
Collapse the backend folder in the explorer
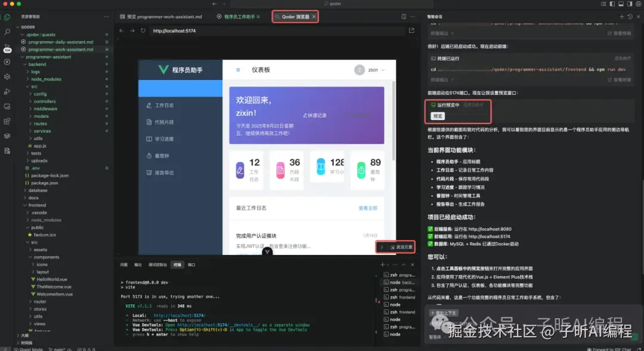(36, 64)
